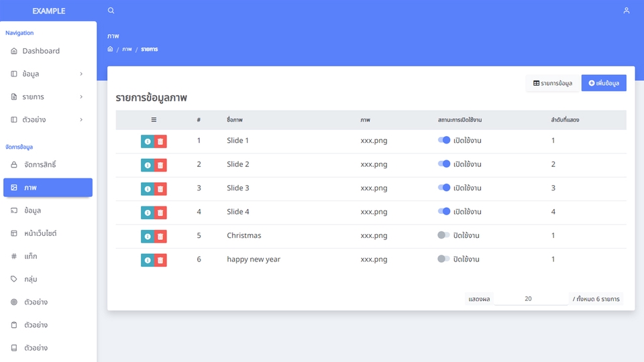Screen dimensions: 644x362
Task: Click the เพิ่มข้อมูล add button
Action: [x=604, y=83]
